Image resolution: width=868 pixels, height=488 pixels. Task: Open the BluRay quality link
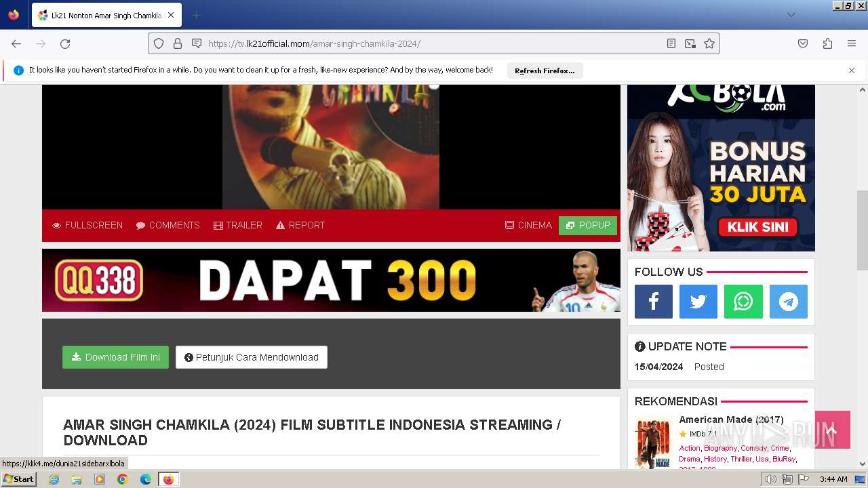(x=784, y=459)
